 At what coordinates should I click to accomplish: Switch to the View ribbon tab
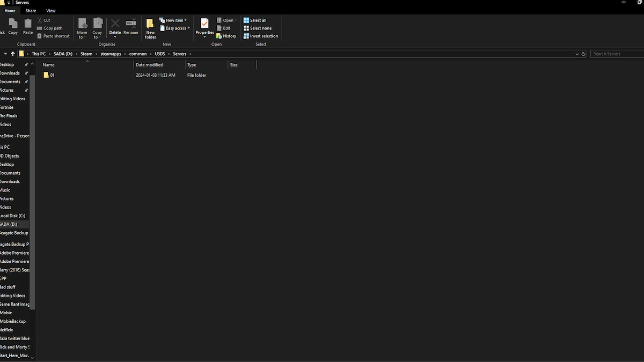(50, 11)
